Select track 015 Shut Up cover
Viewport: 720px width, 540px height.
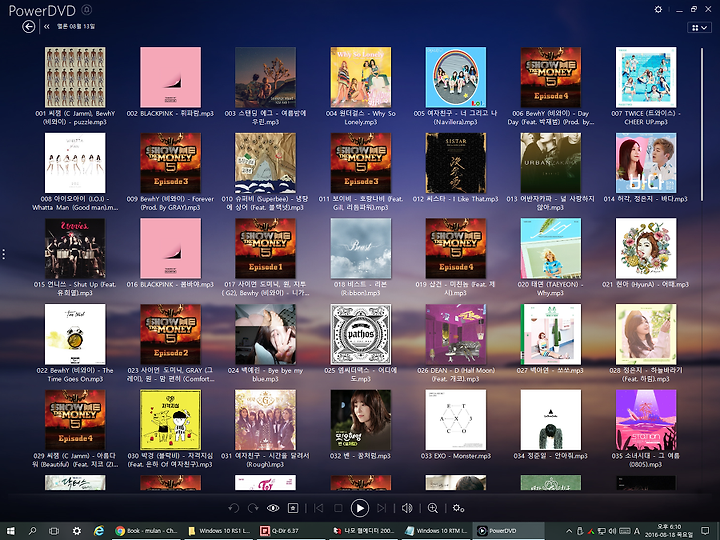(x=75, y=248)
